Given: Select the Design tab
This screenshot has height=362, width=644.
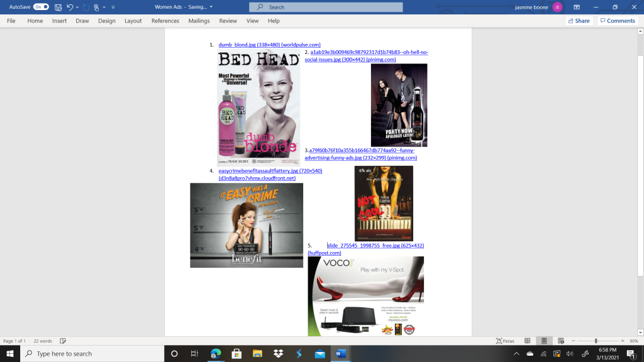Looking at the screenshot, I should coord(107,21).
